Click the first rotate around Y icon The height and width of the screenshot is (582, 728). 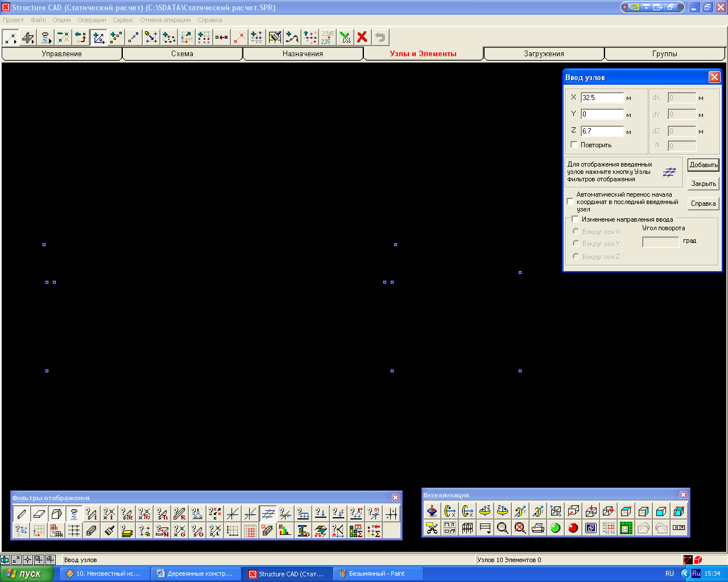tap(520, 512)
